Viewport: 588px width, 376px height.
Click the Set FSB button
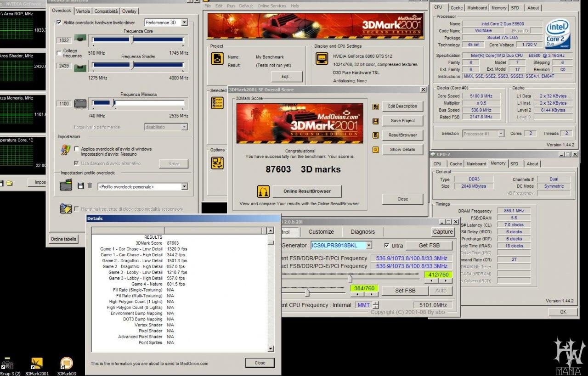pyautogui.click(x=405, y=291)
